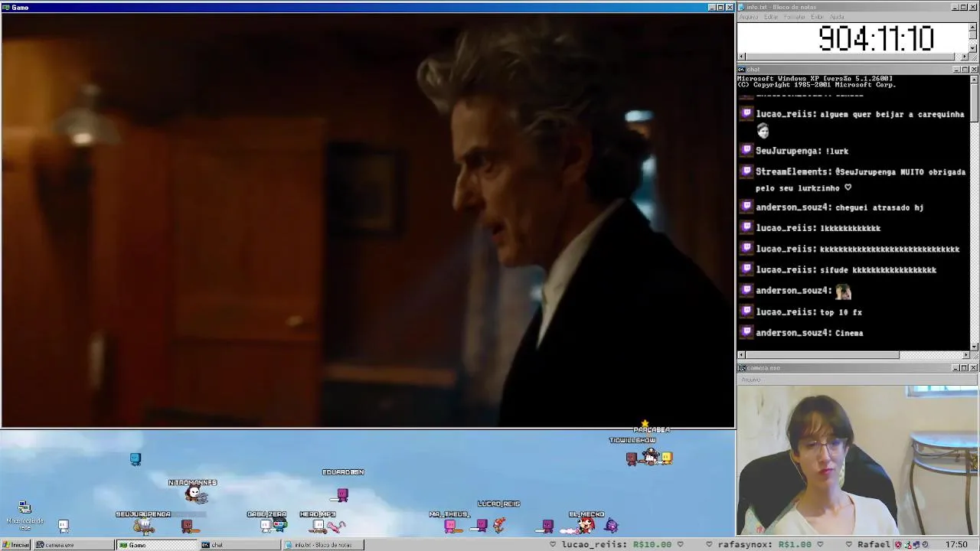Maximize the chat window
This screenshot has width=980, height=551.
point(964,70)
